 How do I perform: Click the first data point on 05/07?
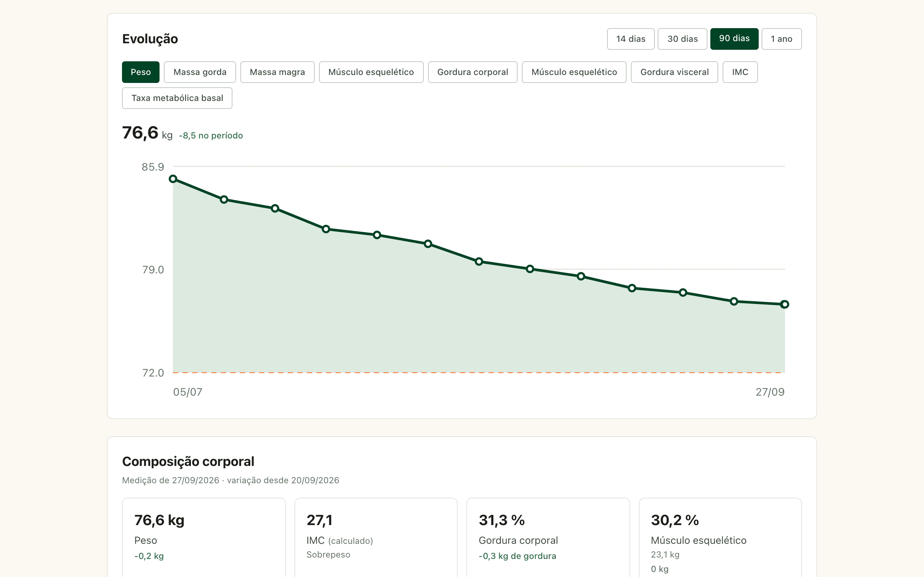pyautogui.click(x=173, y=179)
